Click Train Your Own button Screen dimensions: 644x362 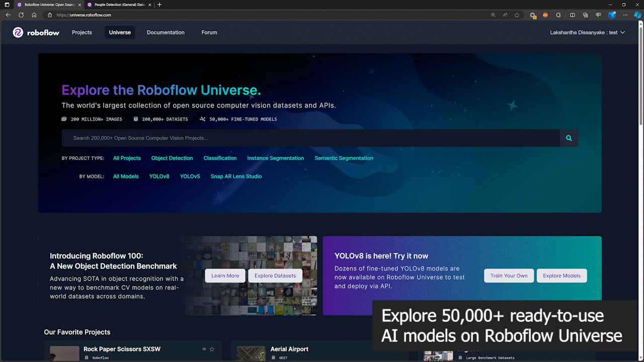[x=509, y=276]
